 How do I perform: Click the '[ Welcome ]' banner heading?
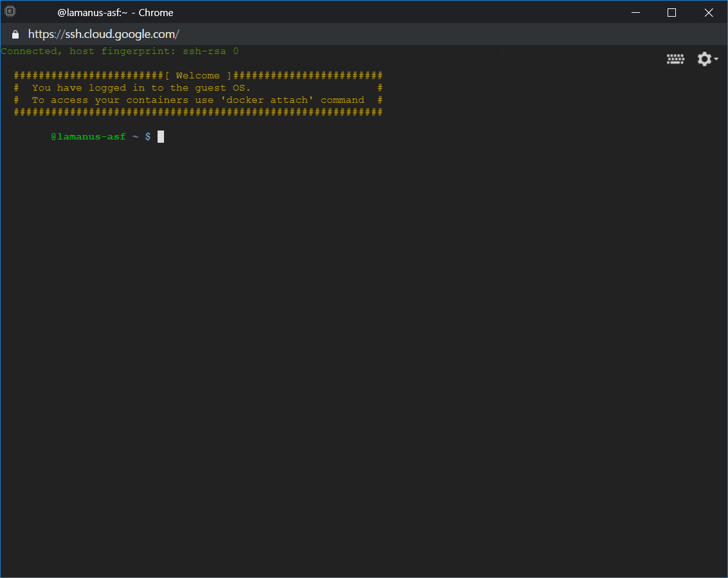(198, 76)
